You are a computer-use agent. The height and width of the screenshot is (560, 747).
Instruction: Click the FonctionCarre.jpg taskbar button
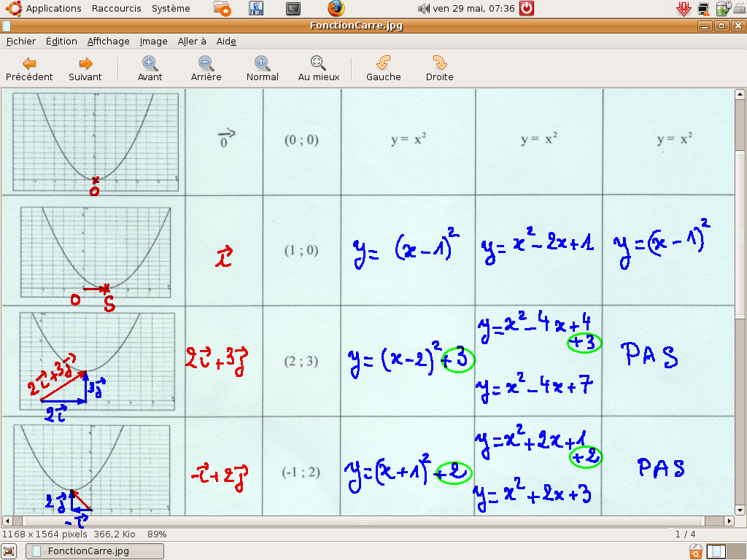[95, 551]
